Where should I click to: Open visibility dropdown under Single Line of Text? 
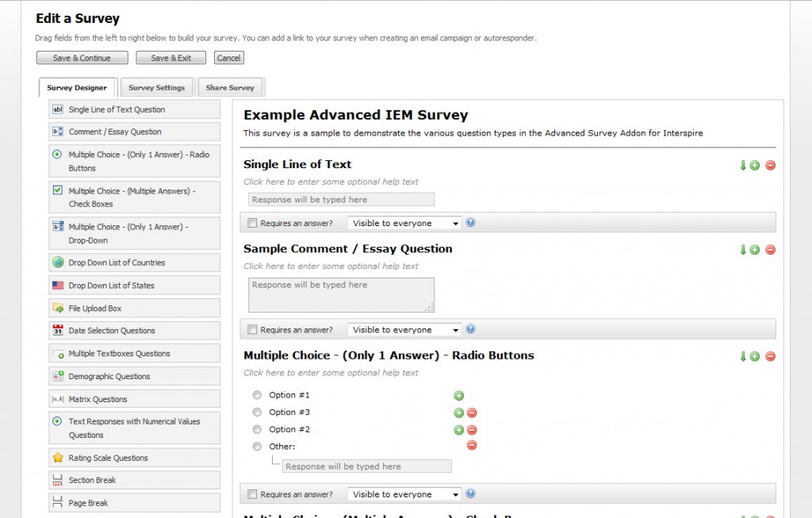tap(404, 223)
